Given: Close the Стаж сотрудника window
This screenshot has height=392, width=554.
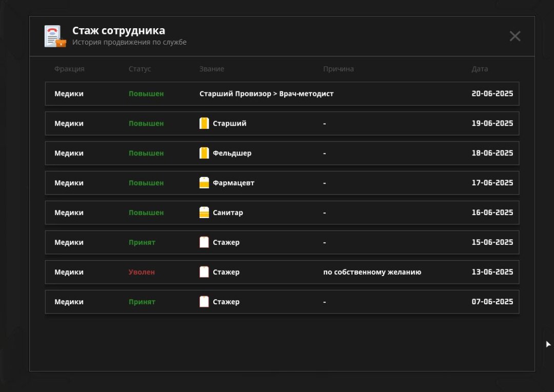Looking at the screenshot, I should [x=515, y=36].
